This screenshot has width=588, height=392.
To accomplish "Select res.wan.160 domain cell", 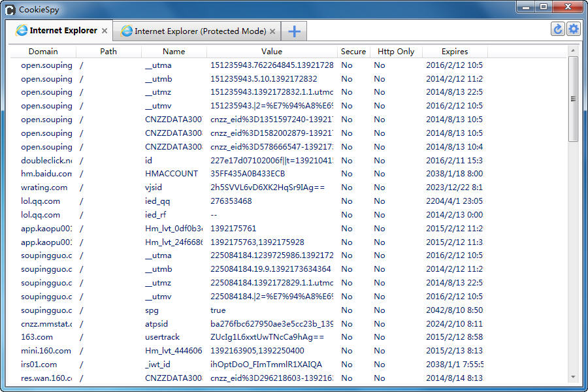I will click(46, 378).
